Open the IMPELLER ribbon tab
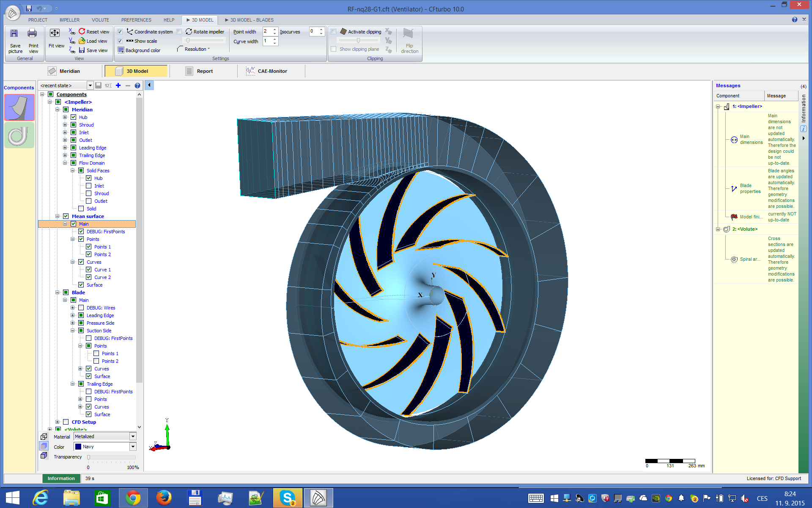812x508 pixels. click(69, 20)
